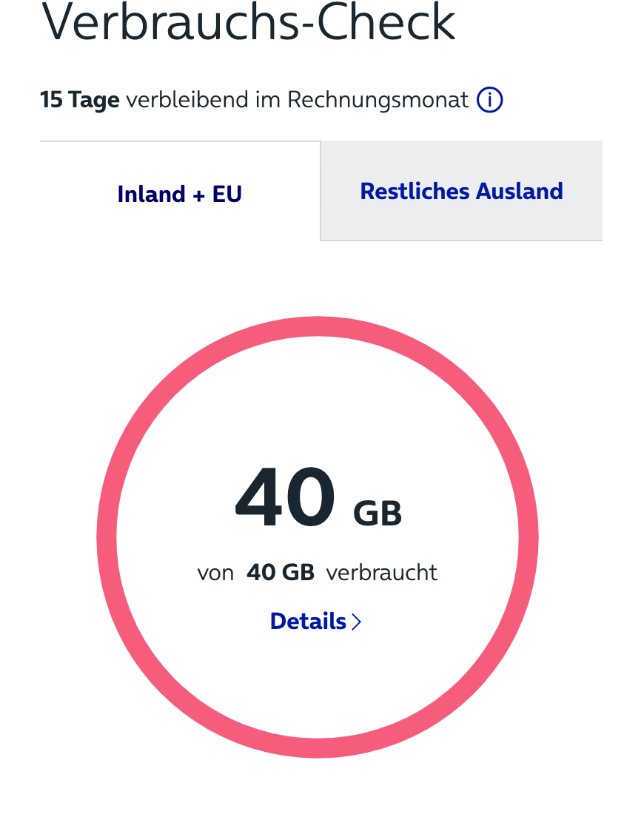Click the word im before Rechnungsmonat

pos(268,99)
